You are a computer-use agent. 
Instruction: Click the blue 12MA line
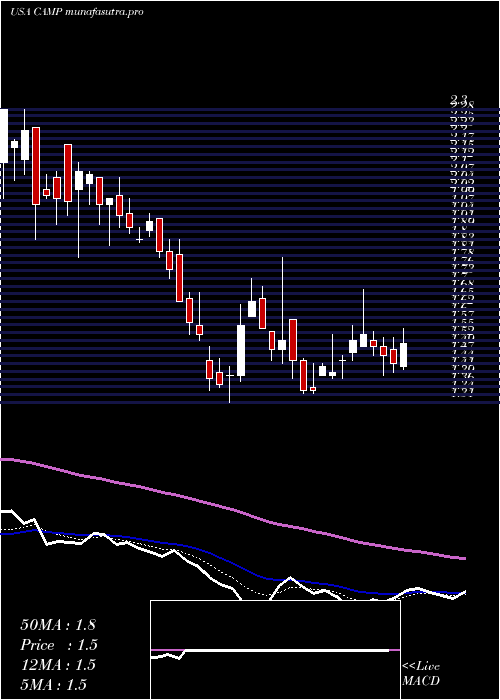232,563
